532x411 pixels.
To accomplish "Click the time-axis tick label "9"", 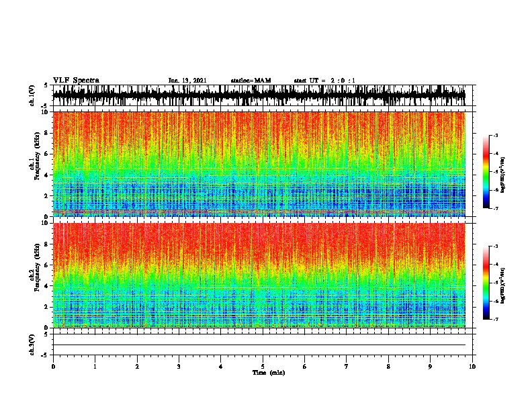I will [x=430, y=367].
